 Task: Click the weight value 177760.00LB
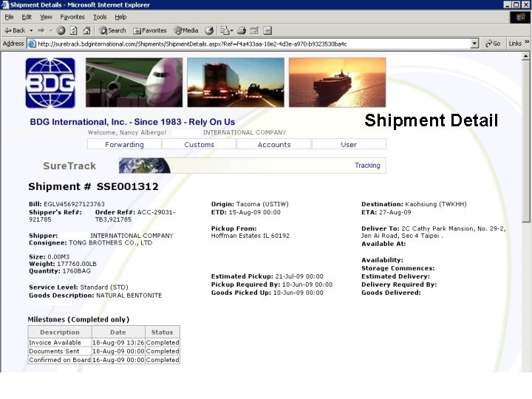click(x=77, y=264)
